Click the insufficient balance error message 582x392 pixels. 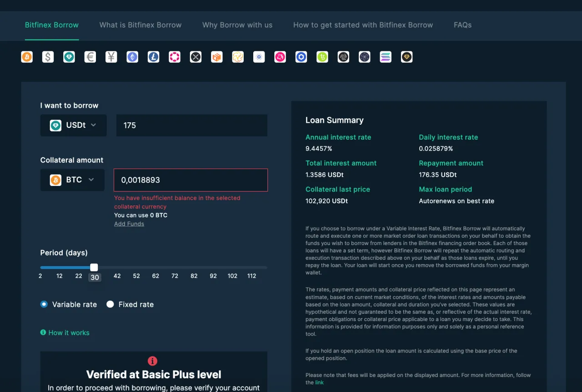pos(177,202)
